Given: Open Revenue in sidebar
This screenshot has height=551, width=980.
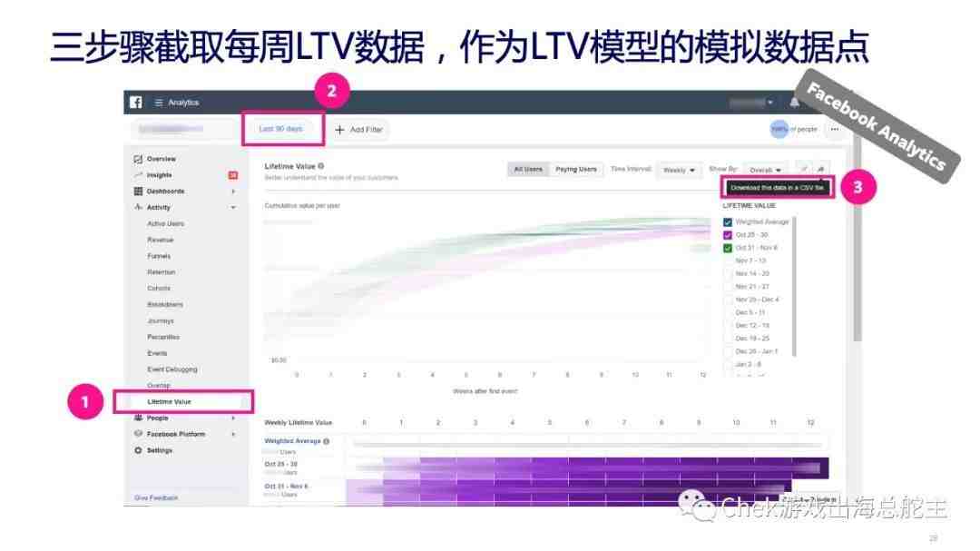Looking at the screenshot, I should [x=160, y=241].
